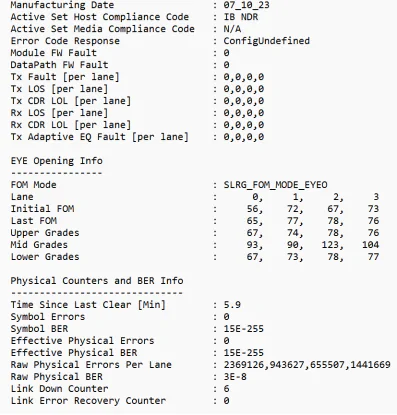Click the Effective Physical BER label
The width and height of the screenshot is (397, 415).
coord(74,353)
